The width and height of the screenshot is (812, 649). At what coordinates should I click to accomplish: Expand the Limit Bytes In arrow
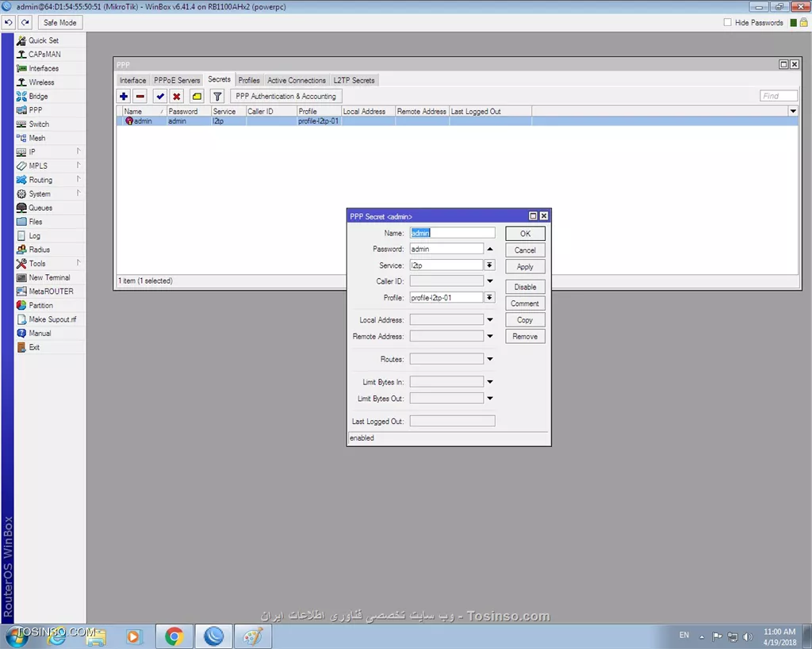pyautogui.click(x=490, y=382)
